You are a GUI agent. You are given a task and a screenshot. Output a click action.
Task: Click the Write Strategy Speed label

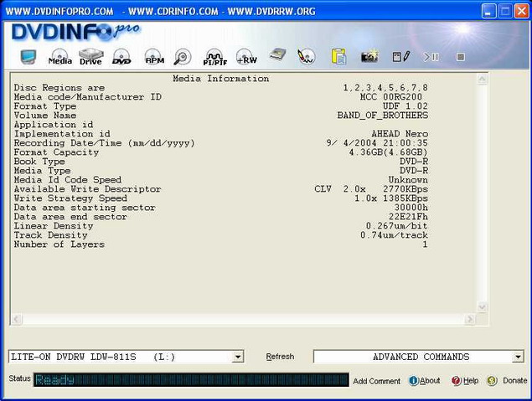point(70,198)
